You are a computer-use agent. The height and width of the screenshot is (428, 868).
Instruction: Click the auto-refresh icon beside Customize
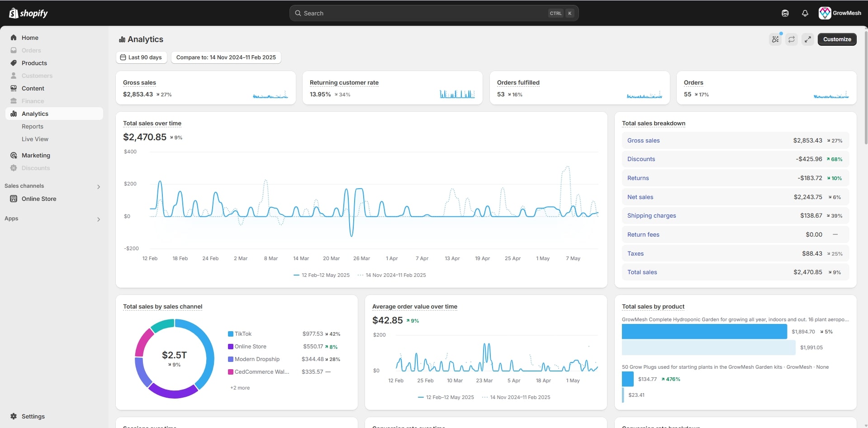791,39
